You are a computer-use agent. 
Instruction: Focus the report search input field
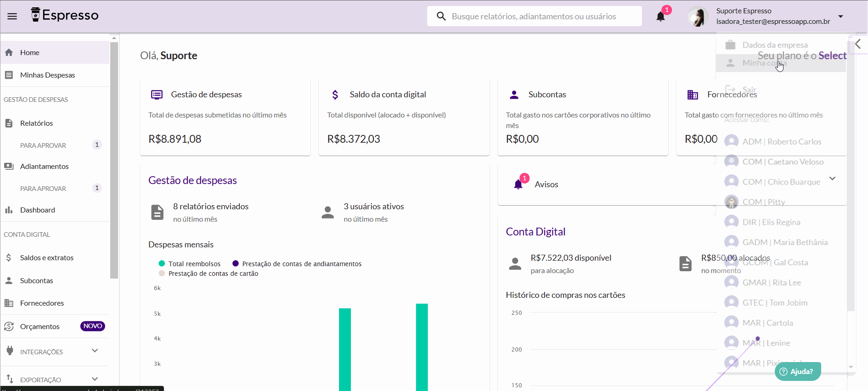click(x=534, y=17)
